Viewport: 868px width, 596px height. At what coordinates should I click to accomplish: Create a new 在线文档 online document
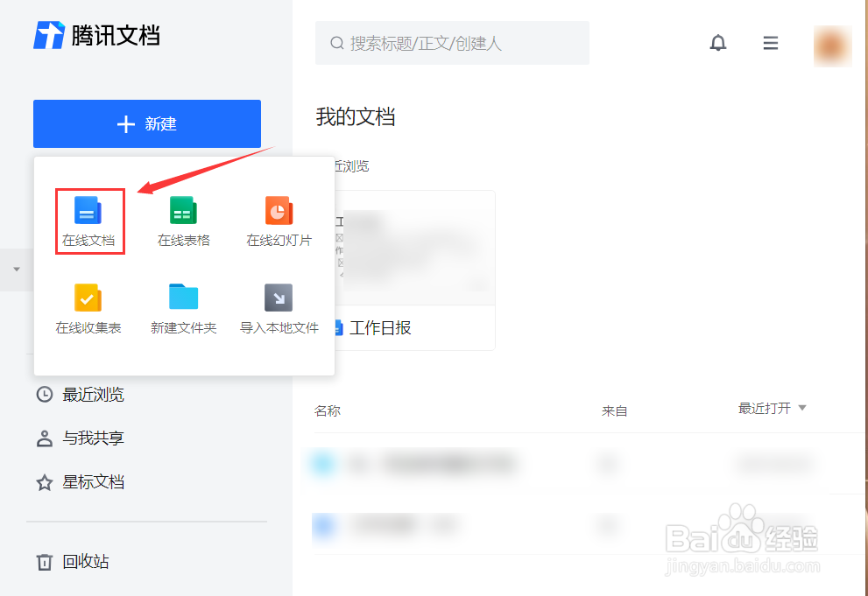click(x=89, y=221)
